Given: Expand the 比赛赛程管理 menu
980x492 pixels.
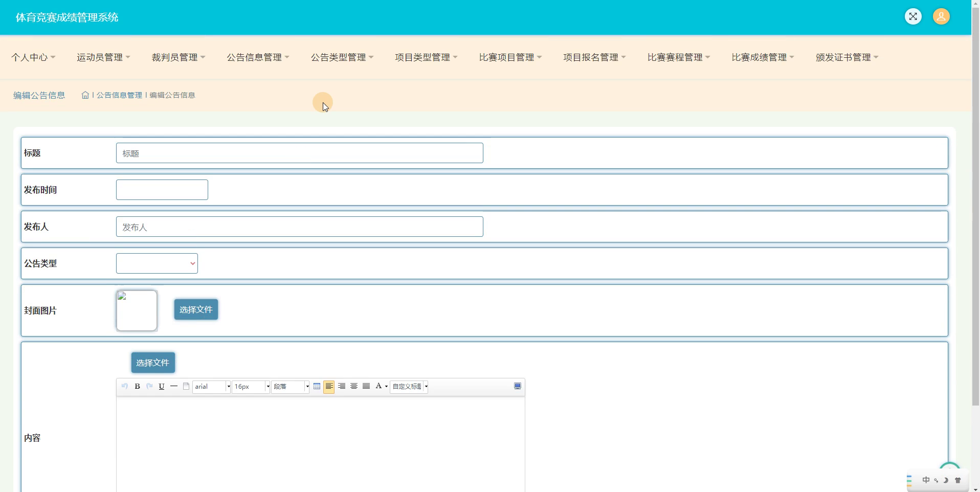Looking at the screenshot, I should pyautogui.click(x=679, y=57).
